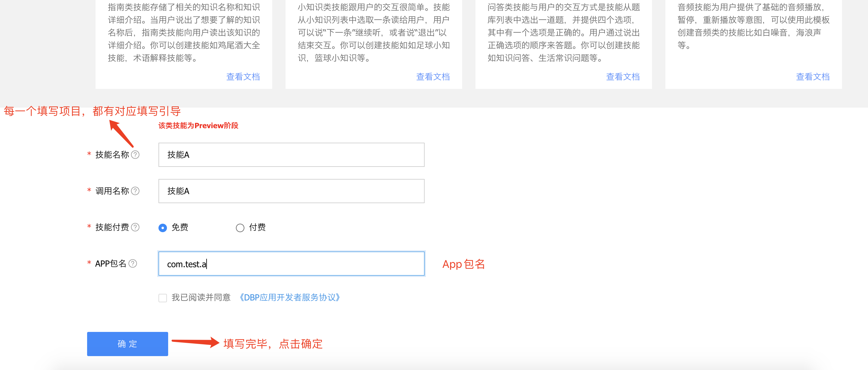Viewport: 868px width, 370px height.
Task: Select the 指南类技能 template card description
Action: [184, 32]
